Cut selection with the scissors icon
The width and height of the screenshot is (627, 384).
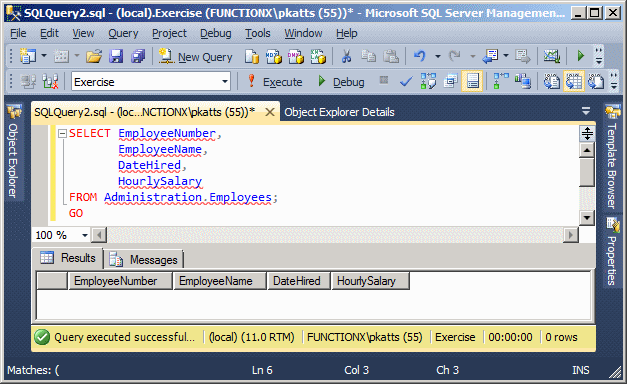point(346,56)
